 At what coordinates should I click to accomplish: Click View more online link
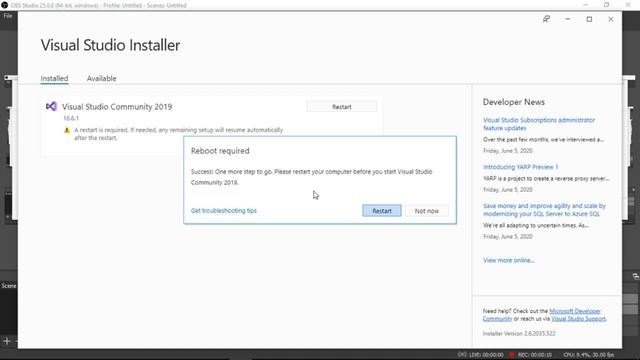tap(509, 260)
